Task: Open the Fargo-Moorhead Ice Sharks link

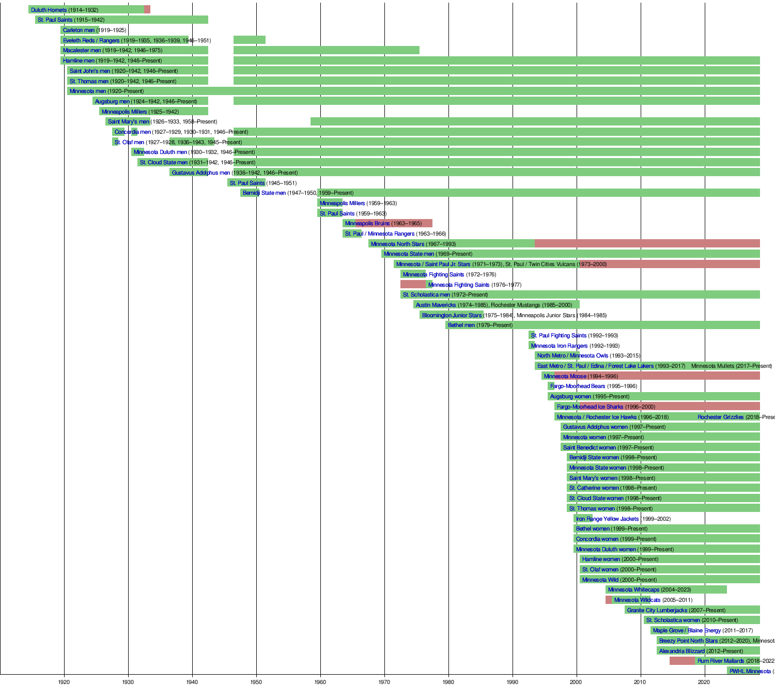Action: tap(590, 407)
